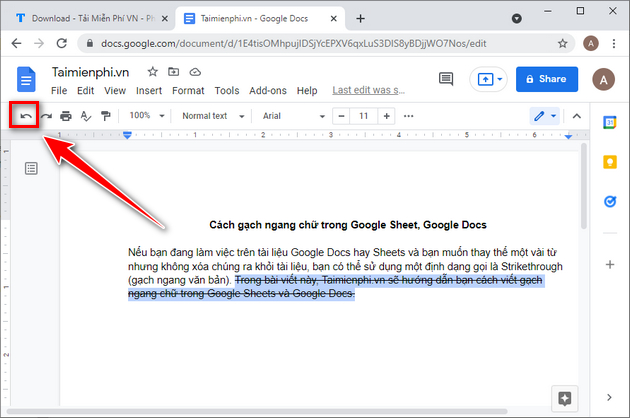
Task: Click the left indent marker on ruler
Action: (x=127, y=135)
